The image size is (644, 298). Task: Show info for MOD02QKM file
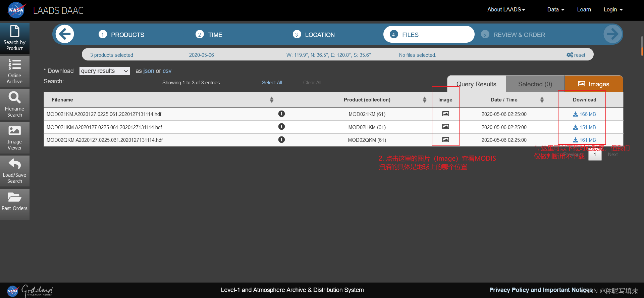281,139
